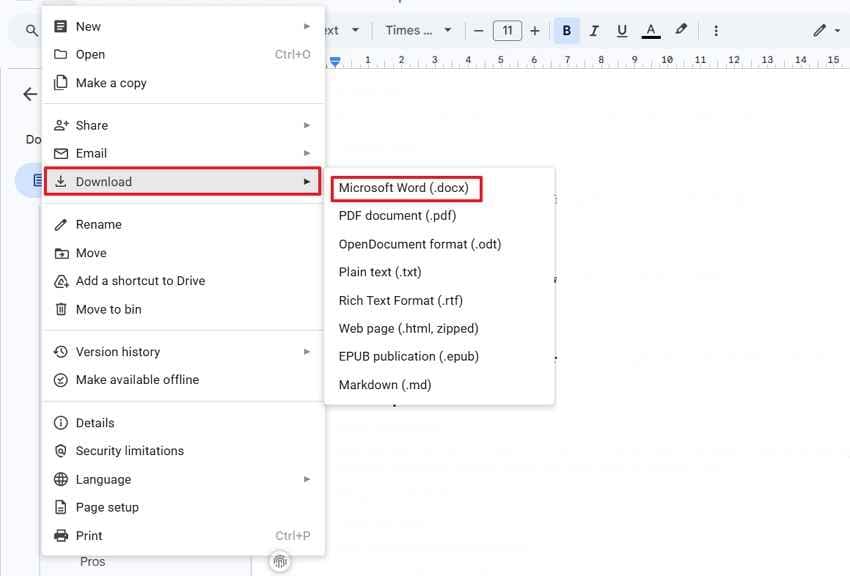Click the Page setup document icon
Viewport: 850px width, 576px height.
point(61,507)
